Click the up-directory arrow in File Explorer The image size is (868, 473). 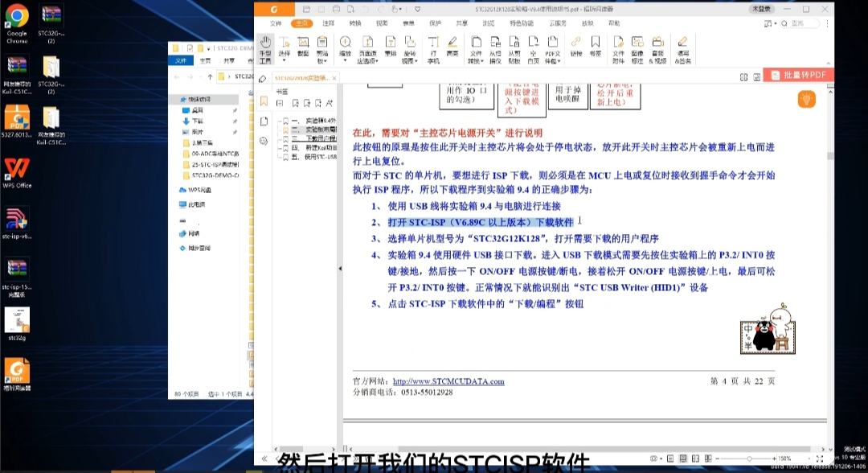pos(210,76)
